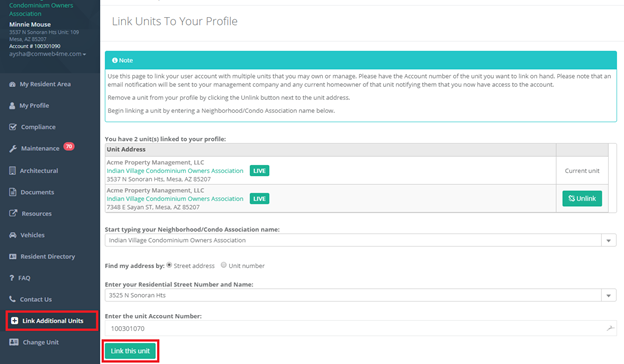
Task: Click the FAQ question mark icon
Action: tap(12, 278)
